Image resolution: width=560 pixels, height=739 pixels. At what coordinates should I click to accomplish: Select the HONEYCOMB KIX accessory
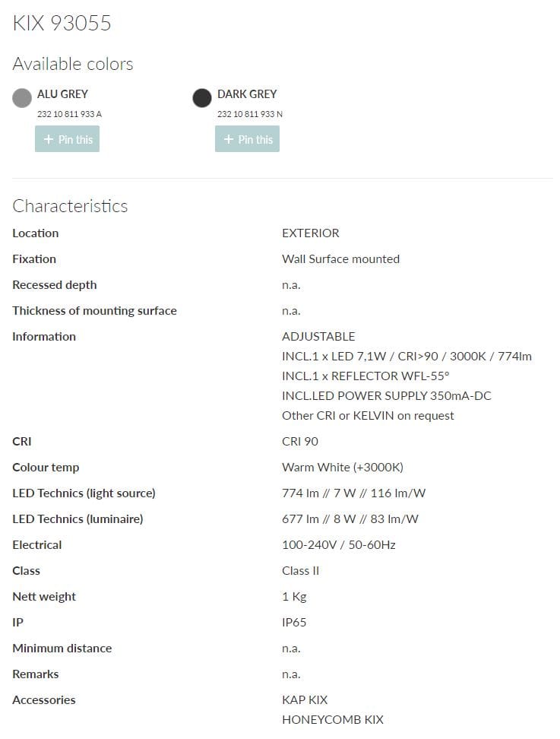(x=331, y=719)
